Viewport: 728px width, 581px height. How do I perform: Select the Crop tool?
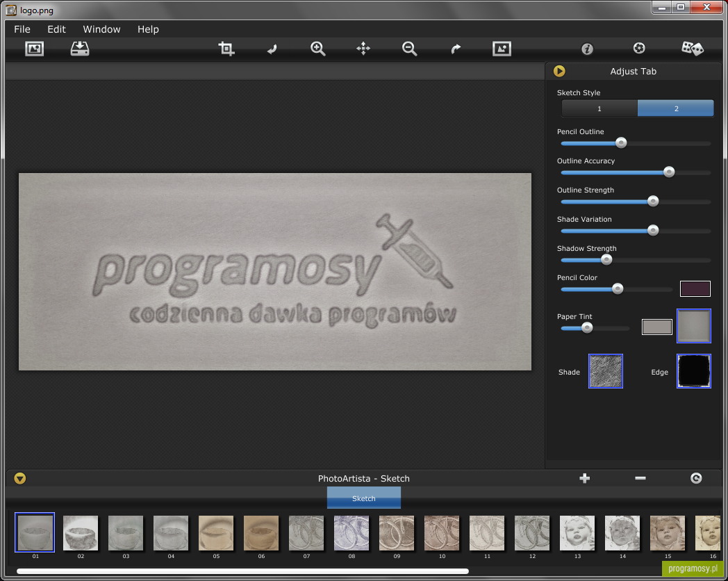point(226,48)
